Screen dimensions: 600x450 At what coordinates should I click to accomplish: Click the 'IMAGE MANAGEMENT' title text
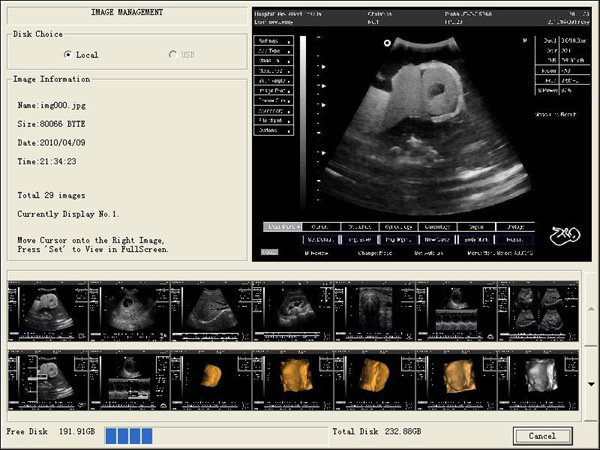click(x=127, y=12)
